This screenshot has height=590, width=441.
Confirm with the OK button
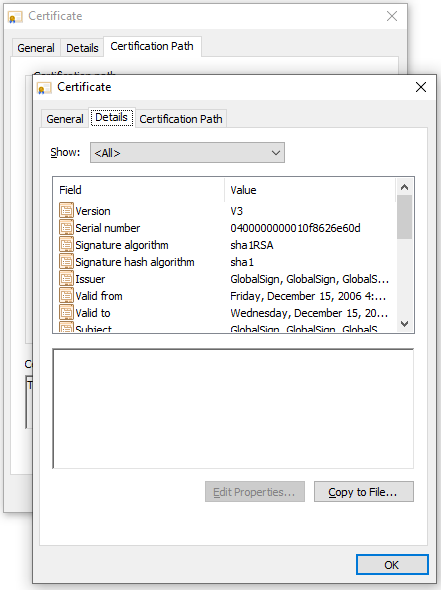[392, 564]
